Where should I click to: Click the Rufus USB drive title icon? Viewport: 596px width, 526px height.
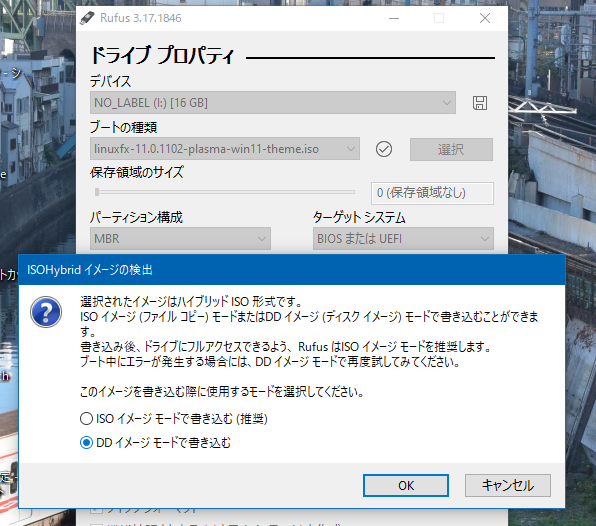87,18
